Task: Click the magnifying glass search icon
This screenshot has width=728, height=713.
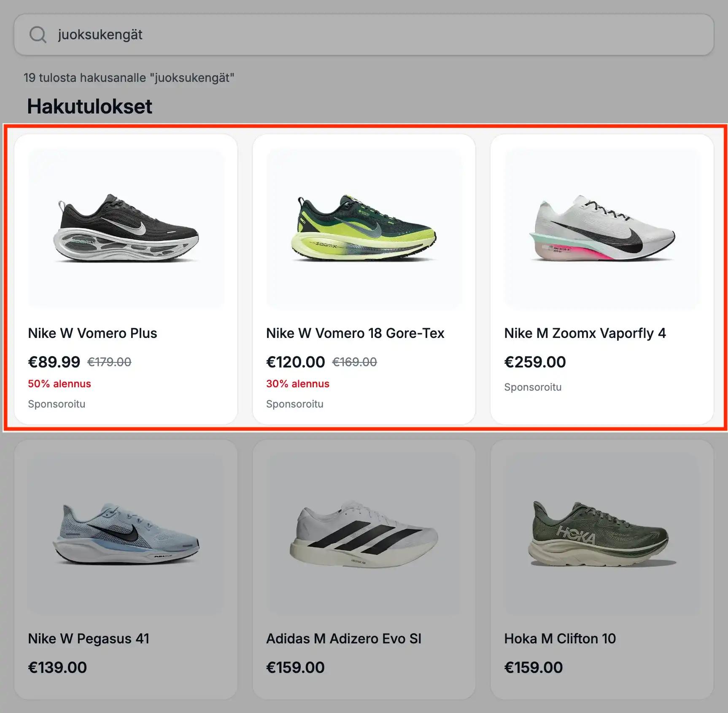Action: pyautogui.click(x=39, y=35)
